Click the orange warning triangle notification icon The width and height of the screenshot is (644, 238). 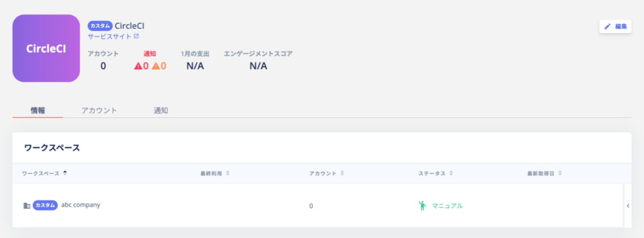[x=156, y=66]
